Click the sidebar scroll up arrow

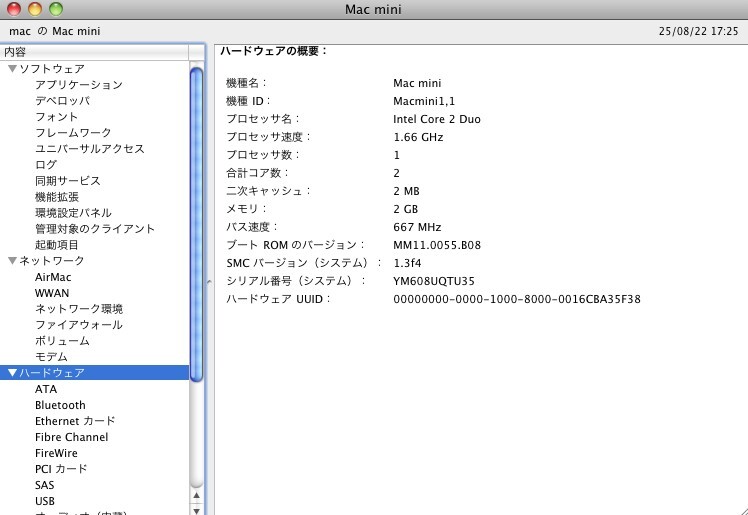(x=197, y=495)
